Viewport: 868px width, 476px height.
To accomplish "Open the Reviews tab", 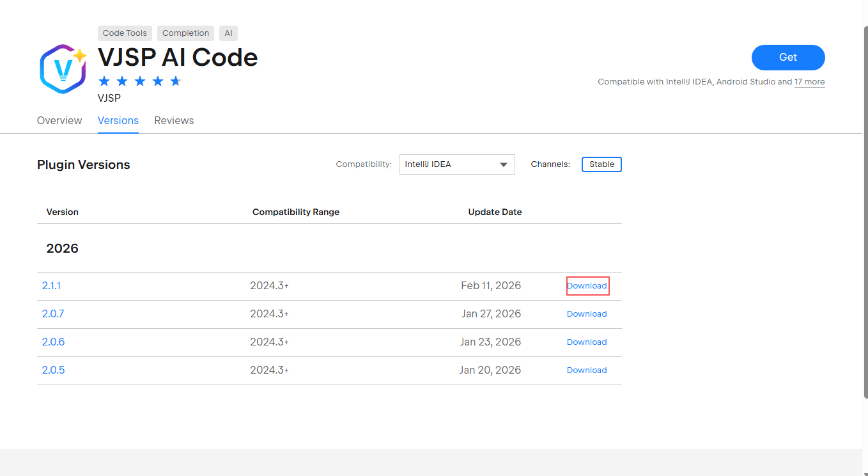I will coord(174,120).
